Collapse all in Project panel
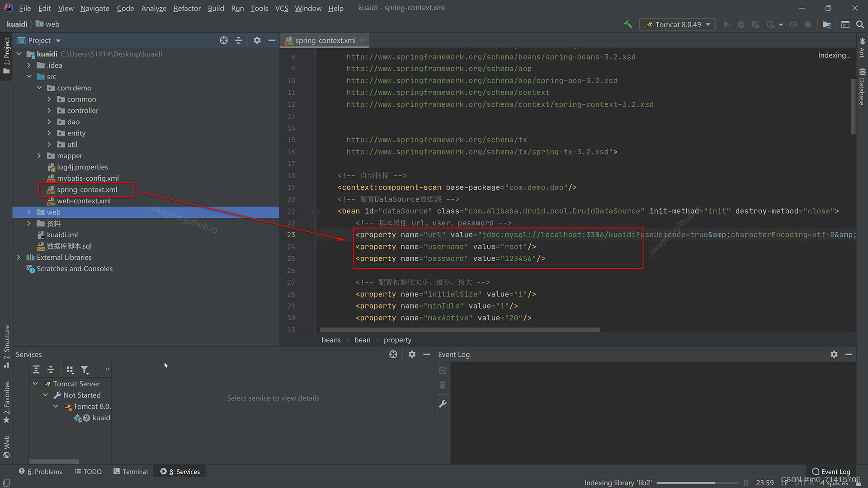 pos(239,40)
